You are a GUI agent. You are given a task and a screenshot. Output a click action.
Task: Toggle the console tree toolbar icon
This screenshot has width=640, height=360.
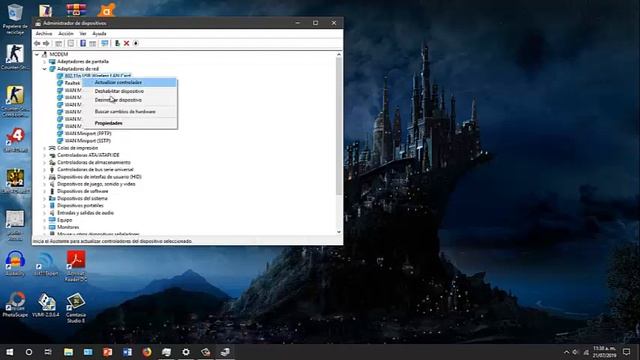click(59, 43)
